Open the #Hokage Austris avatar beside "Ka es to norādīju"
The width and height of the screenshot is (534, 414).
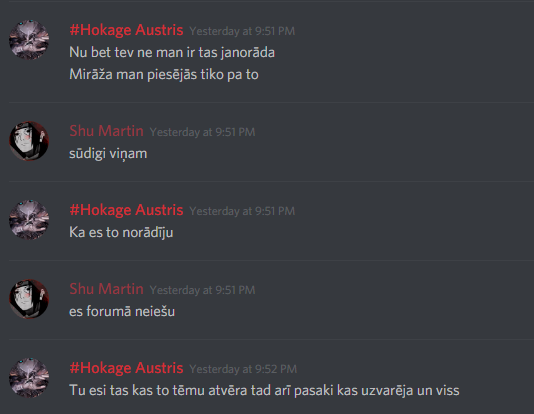(29, 220)
